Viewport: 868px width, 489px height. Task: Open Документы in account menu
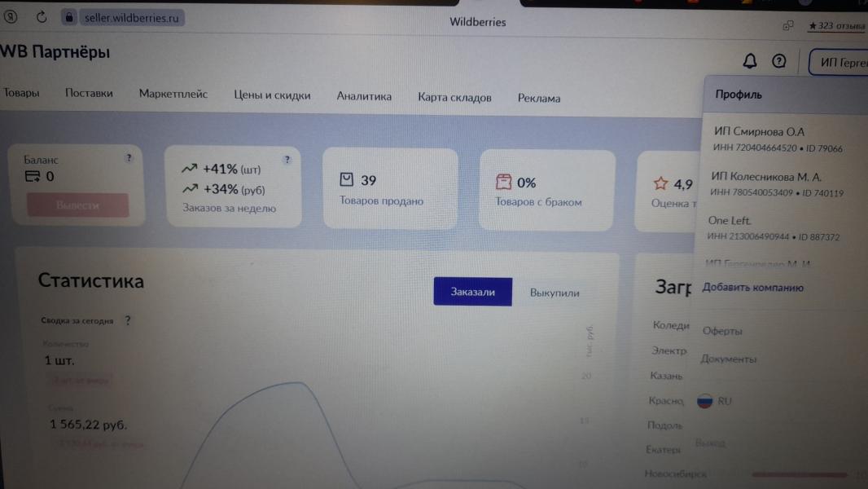point(729,359)
